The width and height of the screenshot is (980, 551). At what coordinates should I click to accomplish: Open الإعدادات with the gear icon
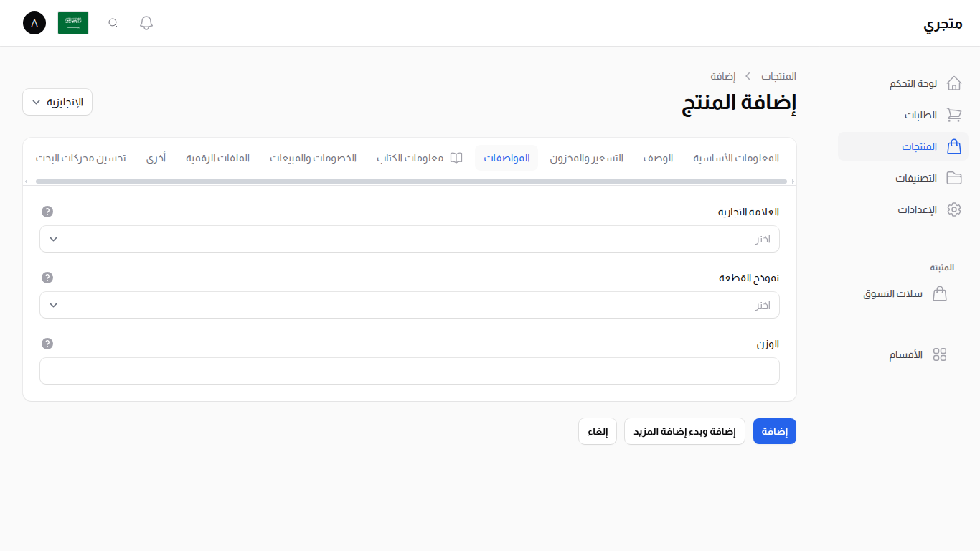click(954, 209)
